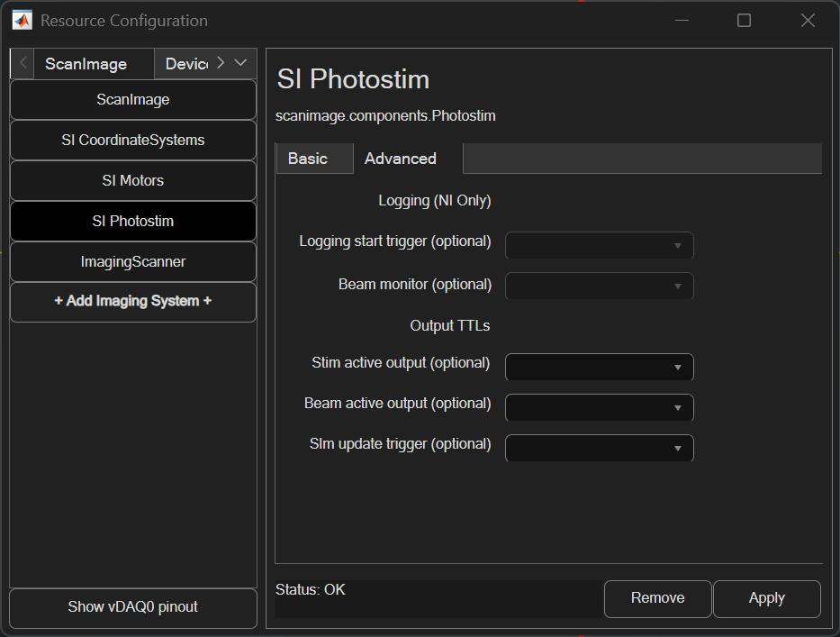Expand the Slm update trigger dropdown

(600, 449)
